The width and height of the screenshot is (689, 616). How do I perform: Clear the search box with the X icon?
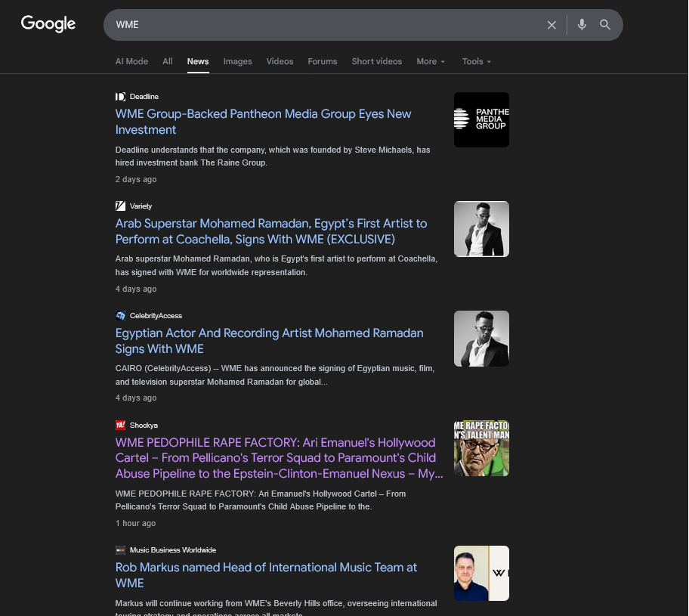click(552, 25)
